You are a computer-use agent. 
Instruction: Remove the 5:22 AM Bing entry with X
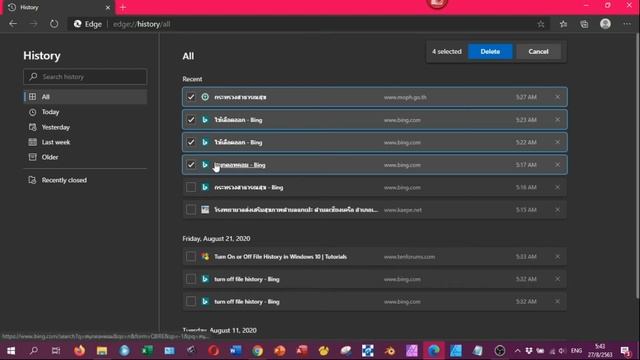pos(558,142)
